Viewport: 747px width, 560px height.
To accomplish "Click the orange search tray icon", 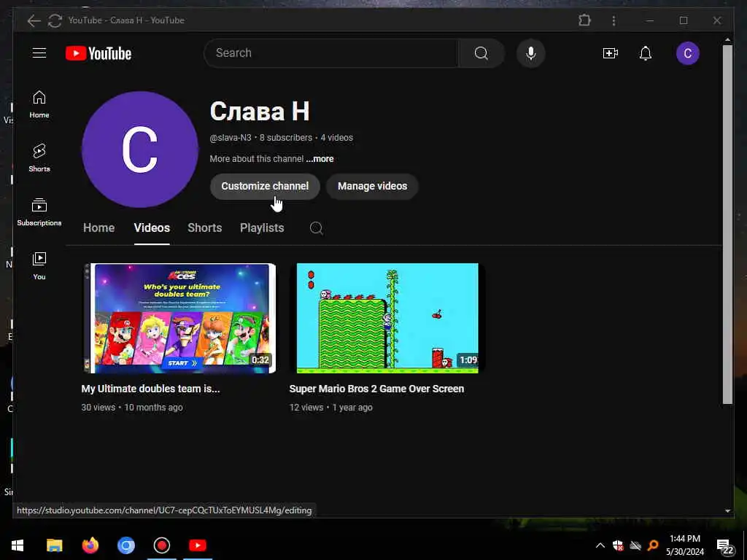I will coord(653,545).
